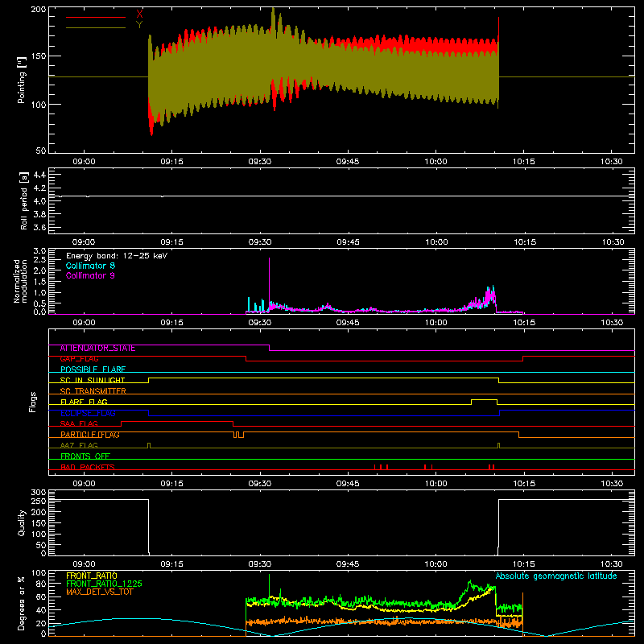Click the raised FLARE_FLAG segment near 10:08
This screenshot has height=644, width=644.
click(x=485, y=399)
